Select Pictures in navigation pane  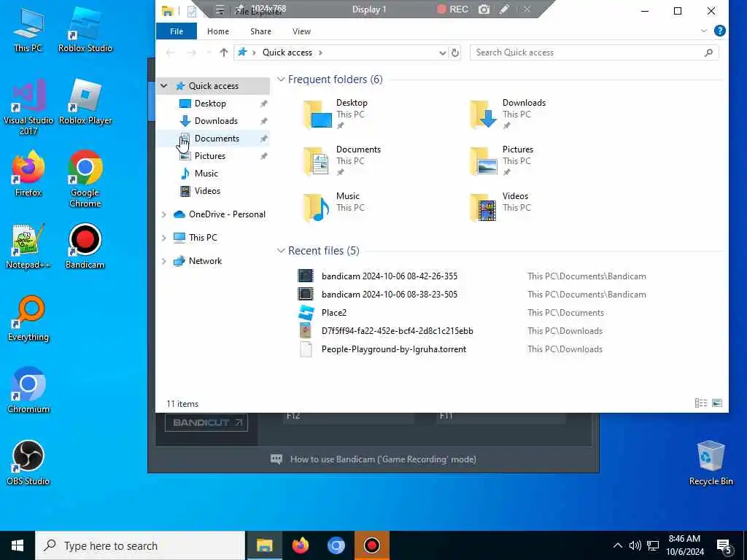(x=209, y=156)
